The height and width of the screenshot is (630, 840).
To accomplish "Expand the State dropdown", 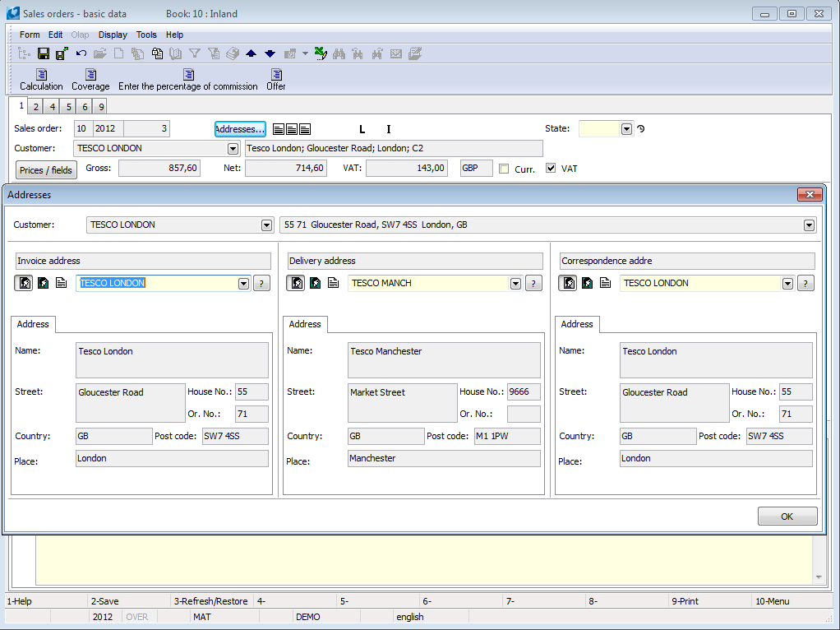I will pos(626,129).
